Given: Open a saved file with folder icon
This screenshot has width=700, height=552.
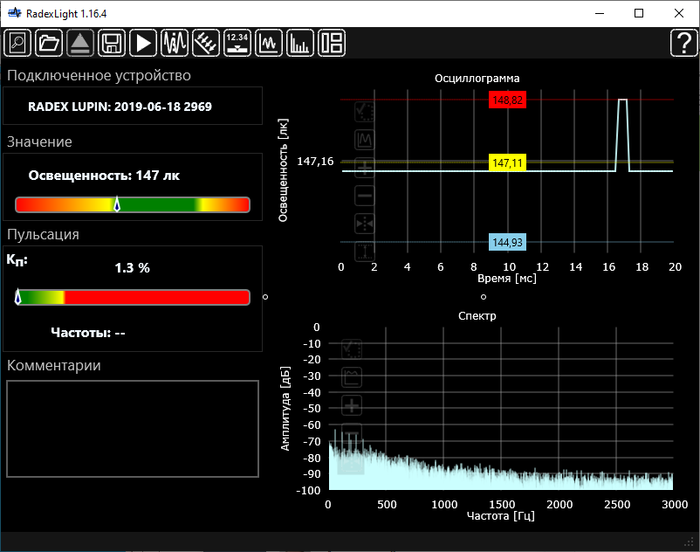Looking at the screenshot, I should coord(48,43).
